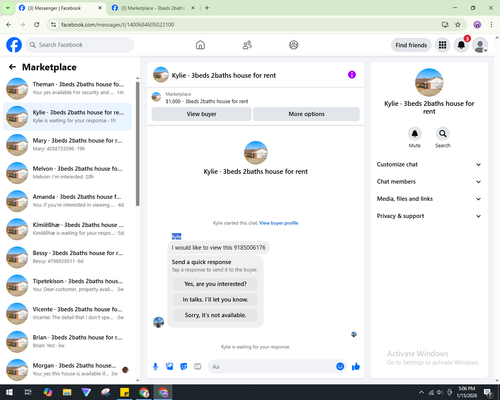The image size is (500, 400).
Task: Open Bessy conversation in the list
Action: point(67,257)
